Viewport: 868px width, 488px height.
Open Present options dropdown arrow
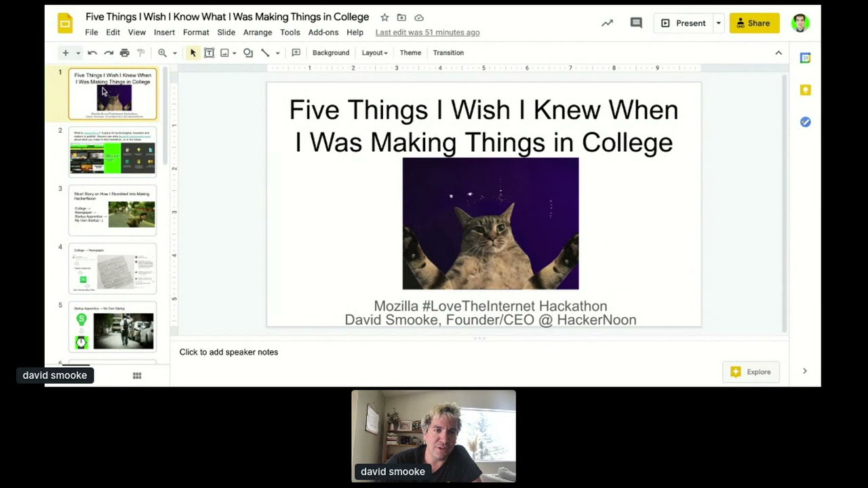[x=718, y=23]
